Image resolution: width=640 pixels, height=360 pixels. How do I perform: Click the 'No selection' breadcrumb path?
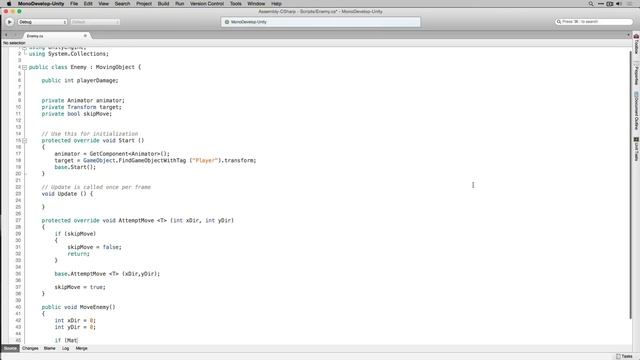click(x=14, y=43)
